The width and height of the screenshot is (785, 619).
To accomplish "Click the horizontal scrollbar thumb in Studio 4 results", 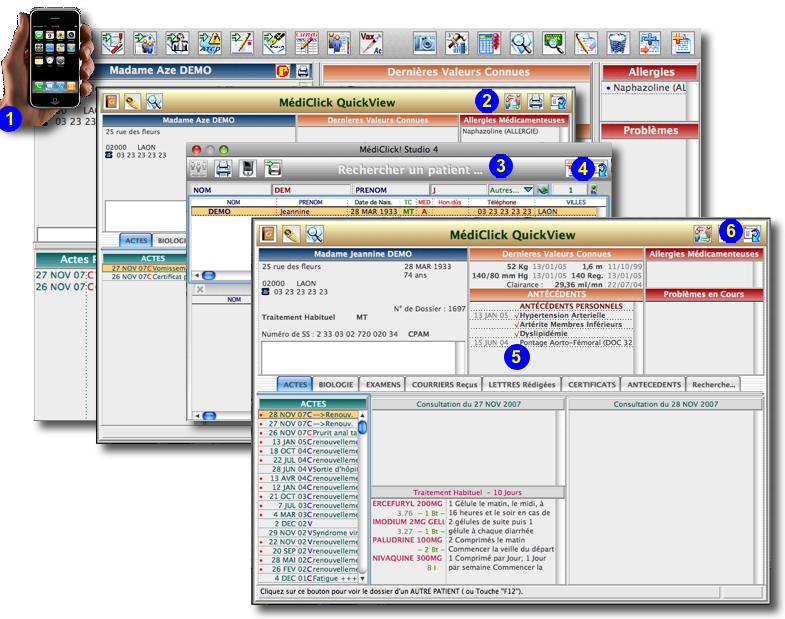I will tap(208, 275).
